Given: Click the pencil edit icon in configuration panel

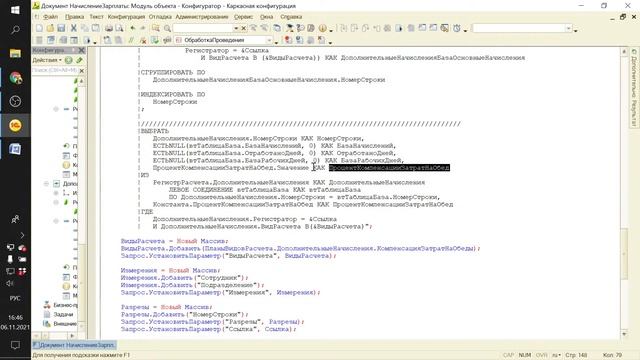Looking at the screenshot, I should point(79,60).
